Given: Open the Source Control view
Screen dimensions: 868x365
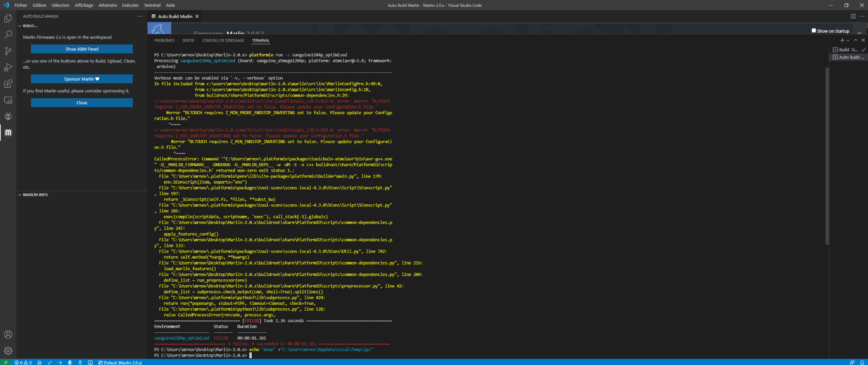Looking at the screenshot, I should tap(8, 51).
